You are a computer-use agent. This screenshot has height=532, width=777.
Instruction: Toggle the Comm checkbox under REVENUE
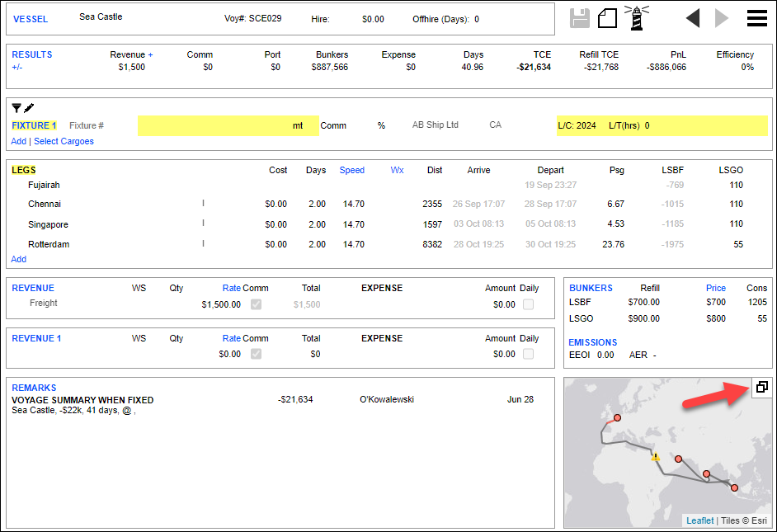257,304
